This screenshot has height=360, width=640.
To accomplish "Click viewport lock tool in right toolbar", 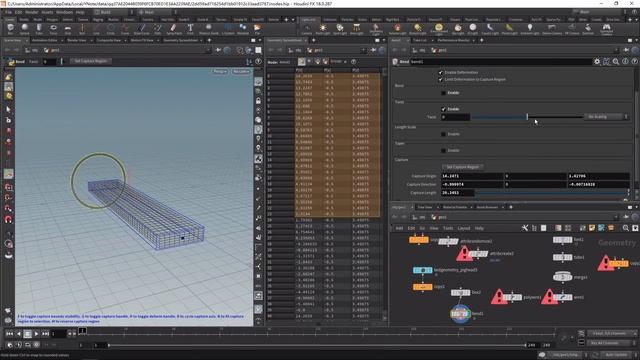I will 258,100.
